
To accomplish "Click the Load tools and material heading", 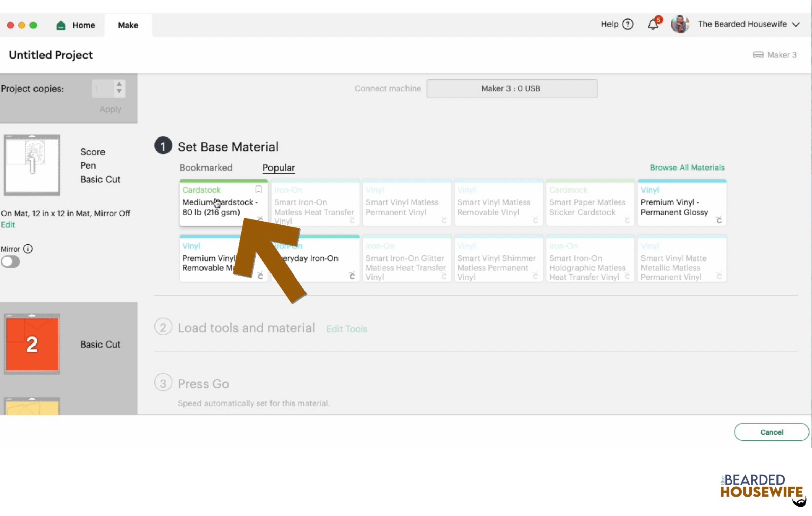I will (x=246, y=328).
